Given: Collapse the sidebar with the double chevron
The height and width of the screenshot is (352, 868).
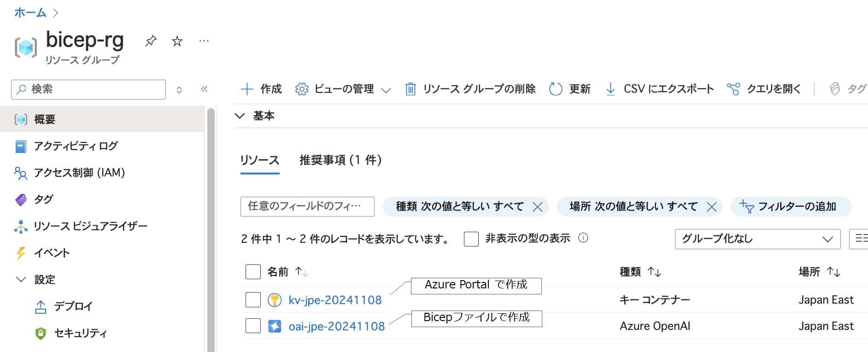Looking at the screenshot, I should pyautogui.click(x=204, y=89).
